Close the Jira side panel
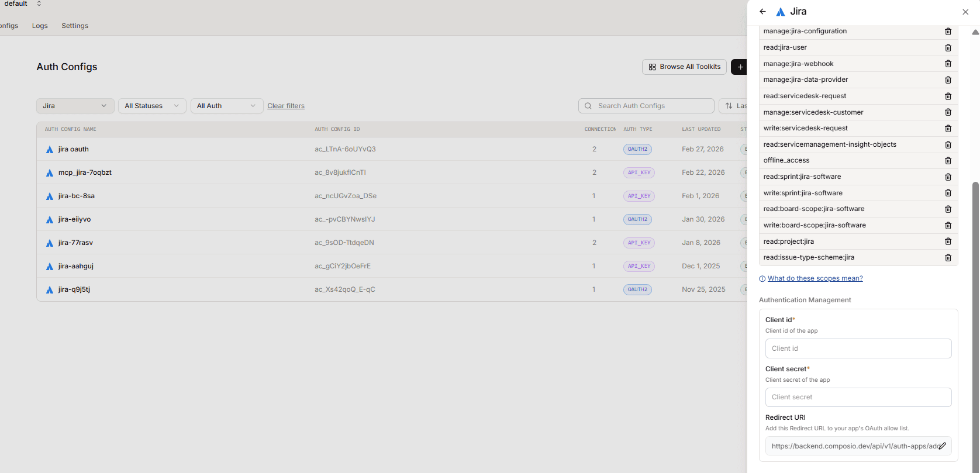The image size is (980, 473). [x=965, y=12]
